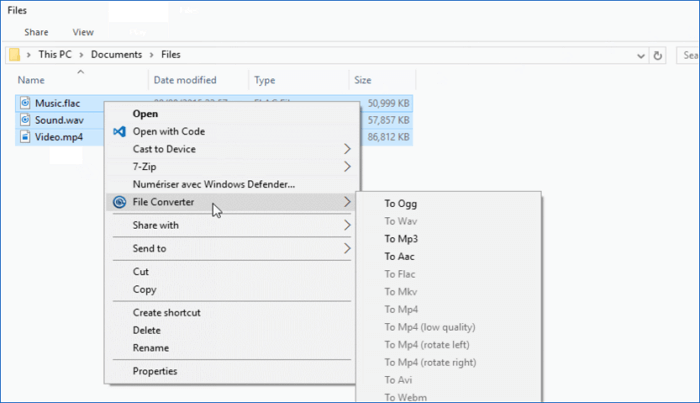Select the Music.flac file icon
700x403 pixels.
(24, 103)
